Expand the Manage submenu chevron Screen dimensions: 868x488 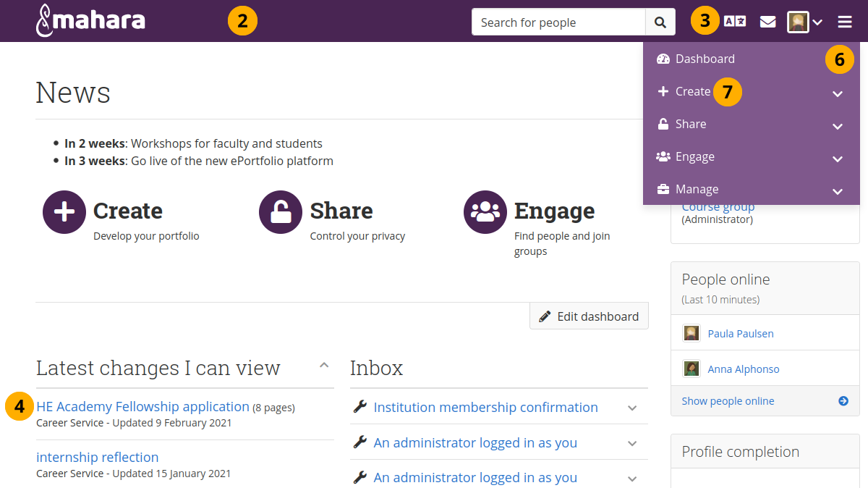[838, 191]
